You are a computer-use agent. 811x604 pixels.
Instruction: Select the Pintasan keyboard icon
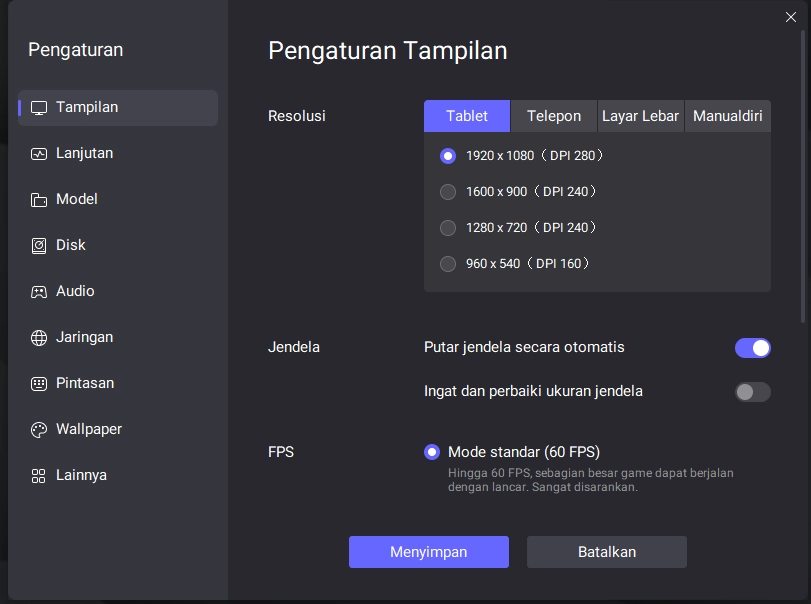point(39,384)
